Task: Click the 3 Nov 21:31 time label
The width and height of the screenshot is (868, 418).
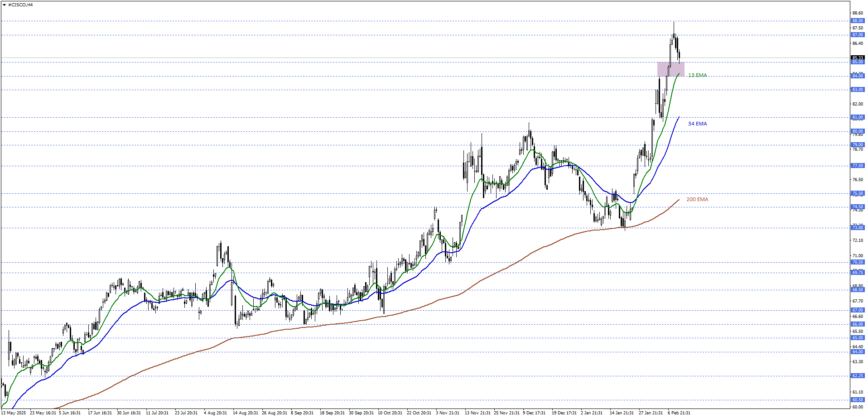Action: coord(448,413)
